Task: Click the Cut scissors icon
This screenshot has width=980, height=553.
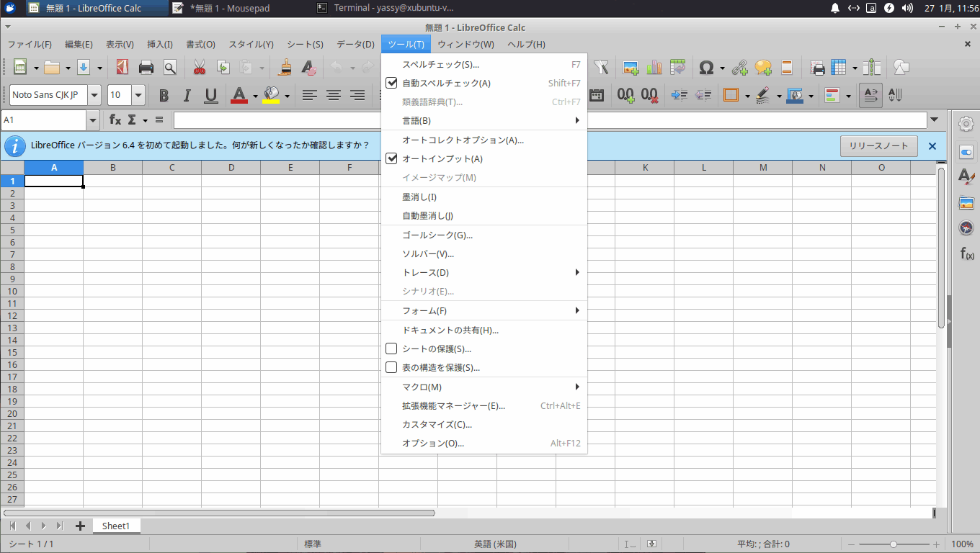Action: point(200,68)
